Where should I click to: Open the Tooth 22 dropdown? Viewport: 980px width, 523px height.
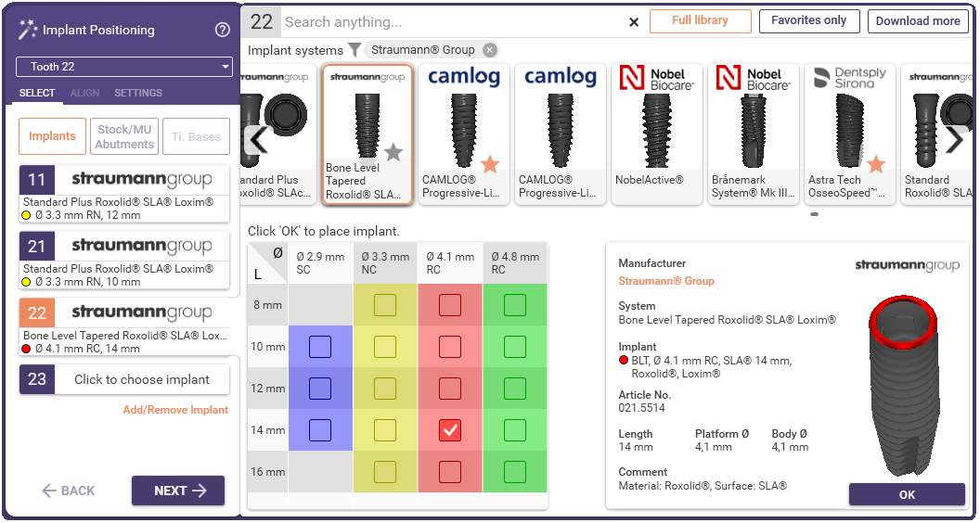click(123, 67)
